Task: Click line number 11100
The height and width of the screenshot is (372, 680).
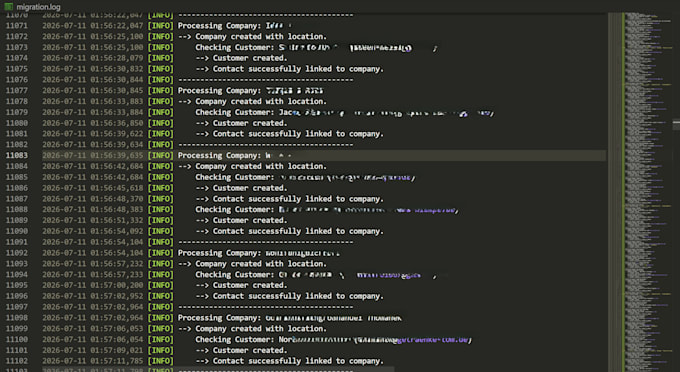Action: coord(16,339)
